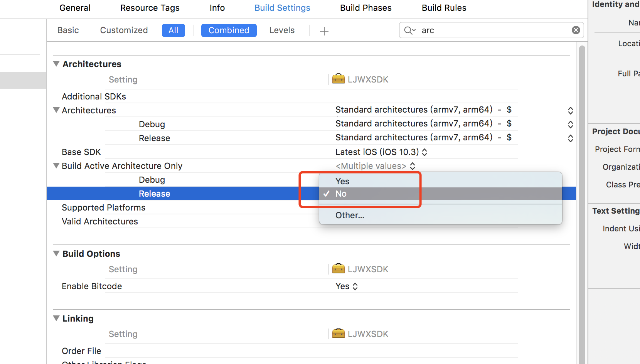Choose Other... in the popup menu
This screenshot has height=364, width=640.
[x=350, y=215]
